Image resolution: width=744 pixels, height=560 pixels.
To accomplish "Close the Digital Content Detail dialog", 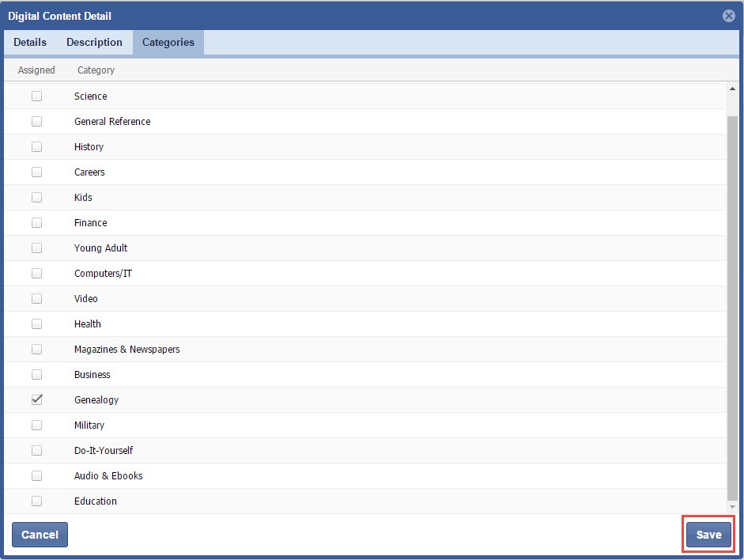I will (x=729, y=16).
